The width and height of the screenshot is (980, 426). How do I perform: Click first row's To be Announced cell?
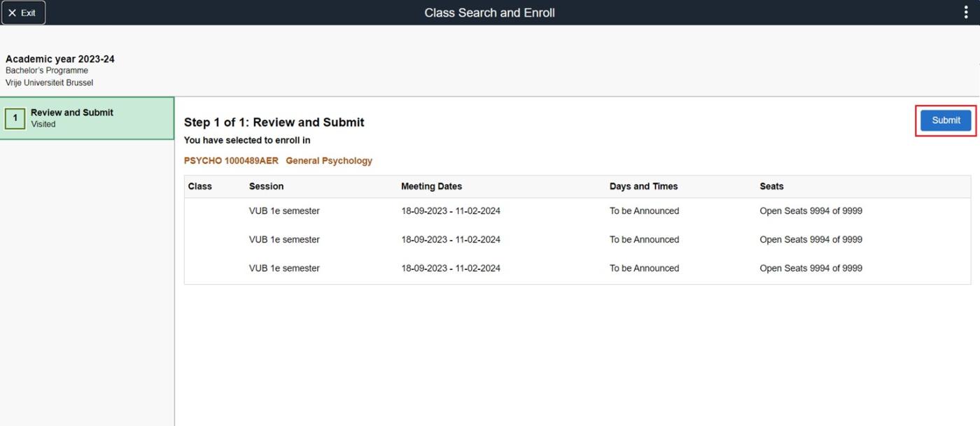click(x=644, y=211)
